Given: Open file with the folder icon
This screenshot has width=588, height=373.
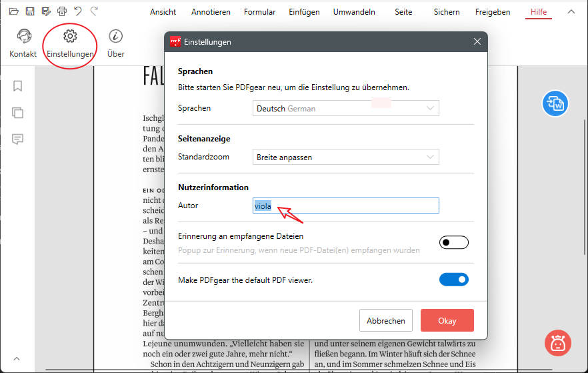Looking at the screenshot, I should click(x=14, y=11).
